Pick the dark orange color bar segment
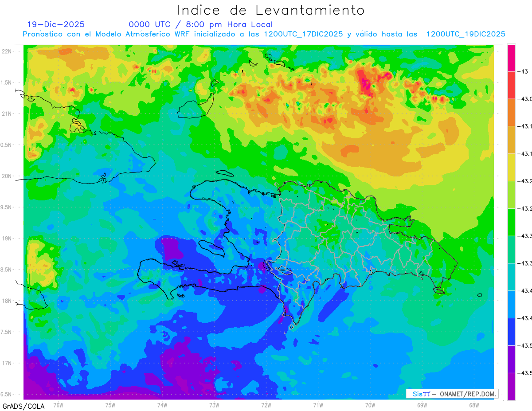 coord(511,112)
